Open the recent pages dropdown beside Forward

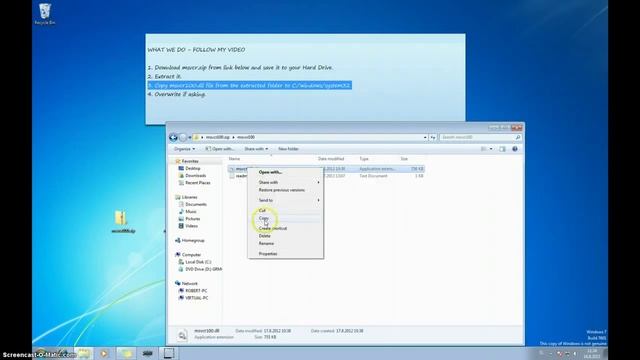pos(189,138)
